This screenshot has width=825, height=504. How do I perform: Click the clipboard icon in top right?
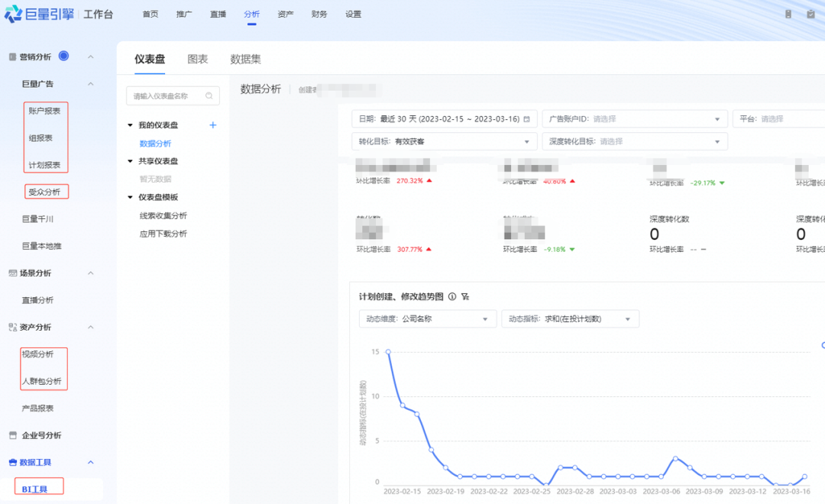point(810,15)
